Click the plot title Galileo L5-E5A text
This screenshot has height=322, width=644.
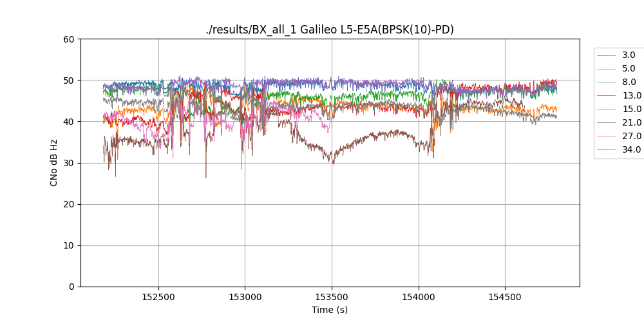[330, 29]
